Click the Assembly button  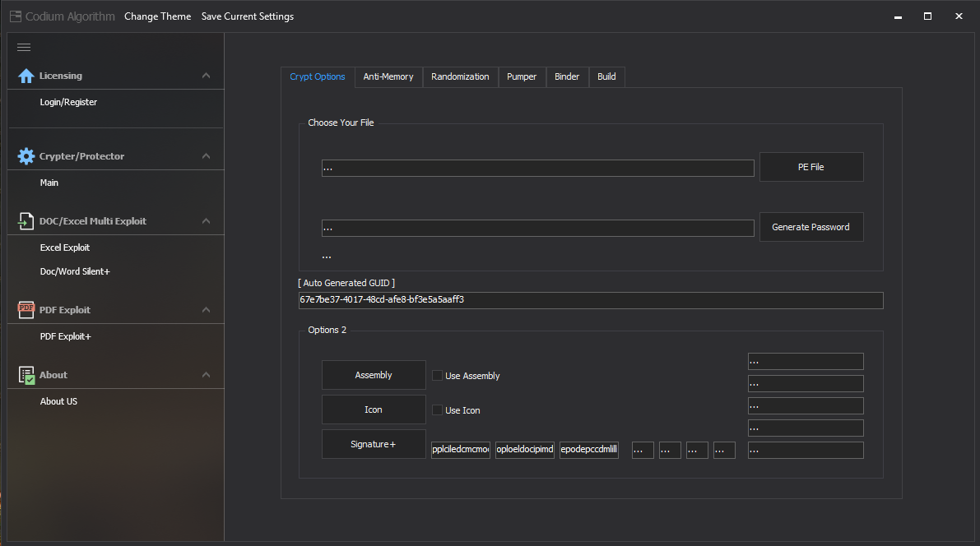[374, 375]
